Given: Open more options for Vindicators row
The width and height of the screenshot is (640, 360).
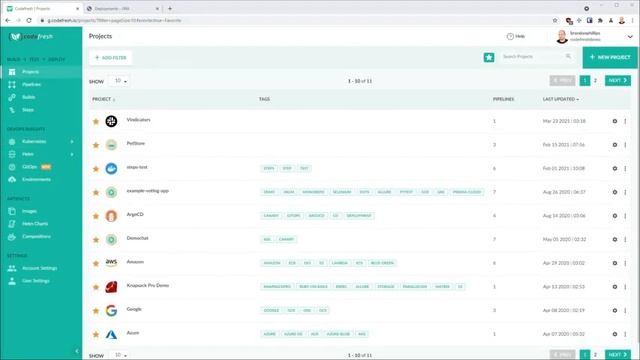Looking at the screenshot, I should pos(625,121).
